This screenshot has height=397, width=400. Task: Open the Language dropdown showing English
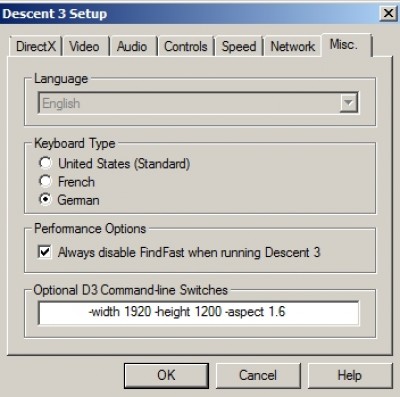[198, 103]
